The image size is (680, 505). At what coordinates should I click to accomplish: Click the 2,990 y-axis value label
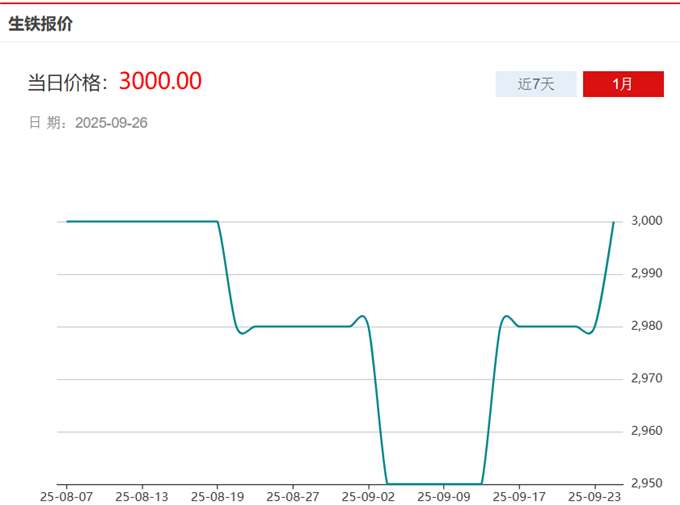click(x=647, y=273)
